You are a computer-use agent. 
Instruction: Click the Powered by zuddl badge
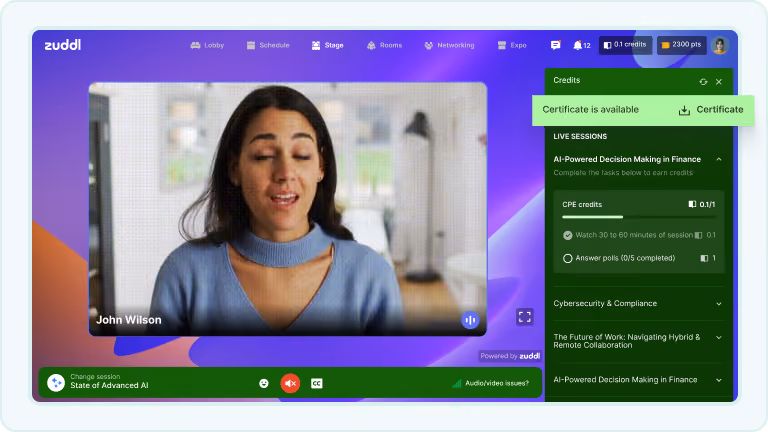click(x=510, y=356)
